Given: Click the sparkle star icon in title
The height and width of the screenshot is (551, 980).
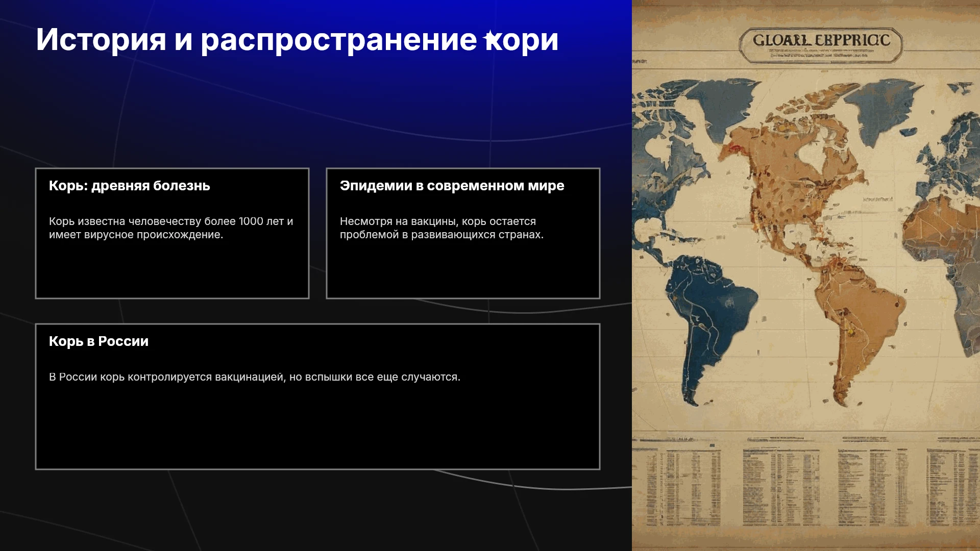Looking at the screenshot, I should (x=489, y=37).
